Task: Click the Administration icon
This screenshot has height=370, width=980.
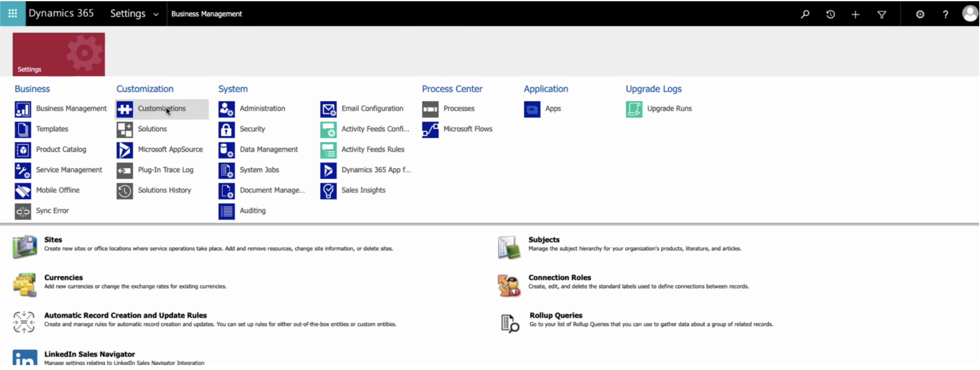Action: point(226,109)
